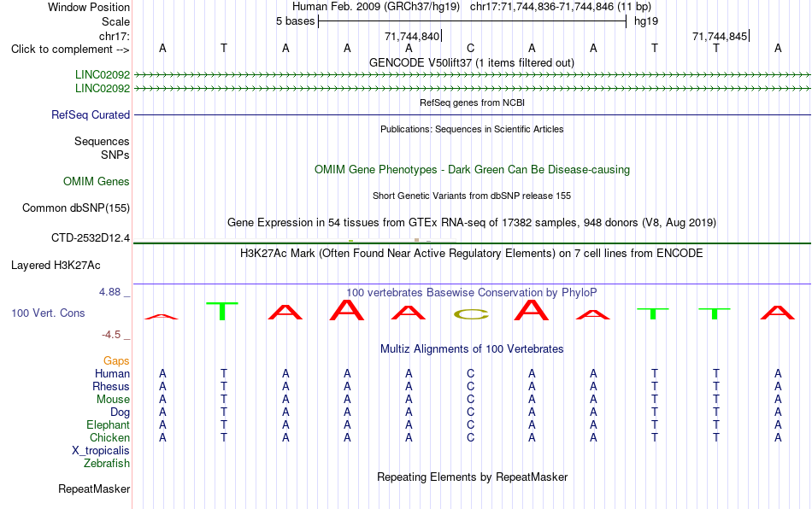
Task: Open the "RefSeq genes from NCBI" track title
Action: coord(473,102)
